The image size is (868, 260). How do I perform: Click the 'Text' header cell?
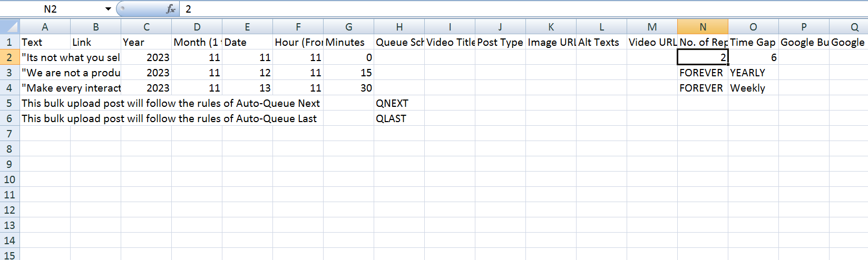(45, 42)
